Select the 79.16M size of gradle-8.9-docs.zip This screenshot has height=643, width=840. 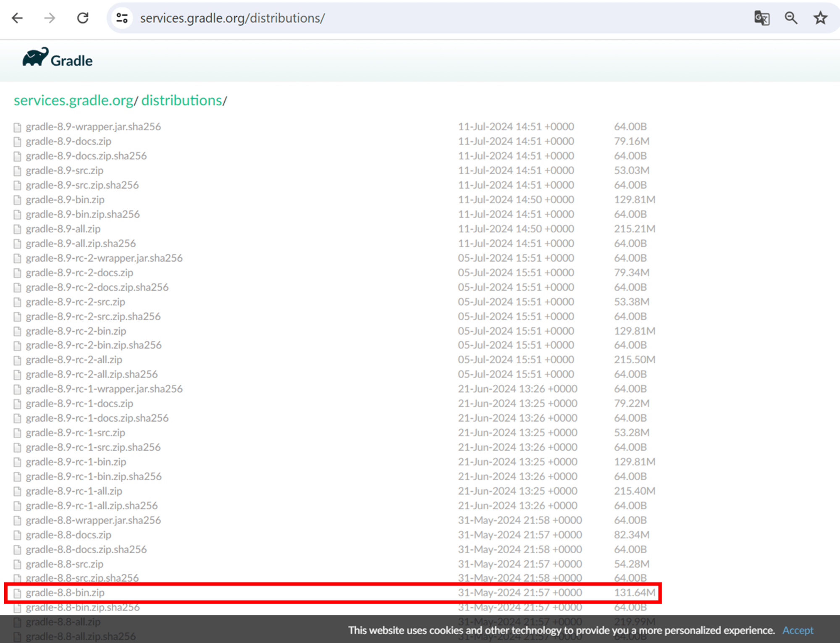(x=632, y=141)
